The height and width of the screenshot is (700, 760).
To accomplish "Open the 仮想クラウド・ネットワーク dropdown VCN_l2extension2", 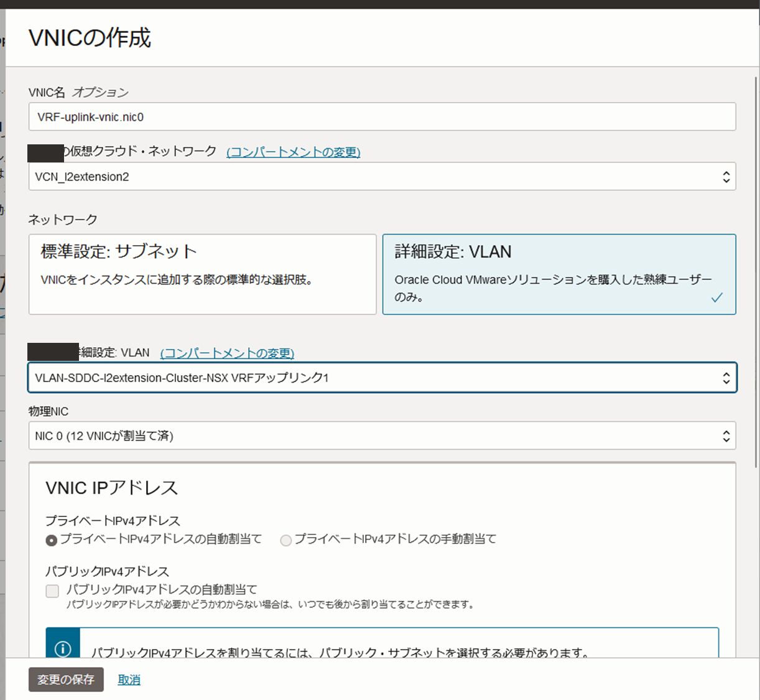I will click(x=382, y=177).
